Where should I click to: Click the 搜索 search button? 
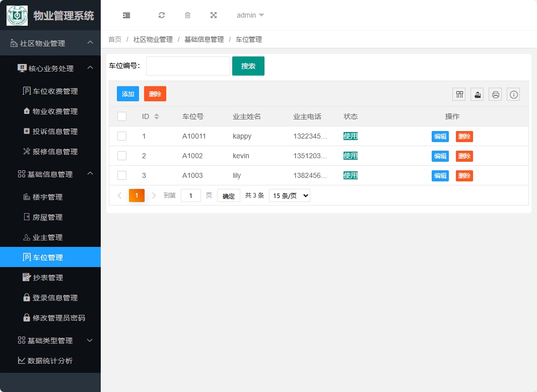(x=248, y=66)
